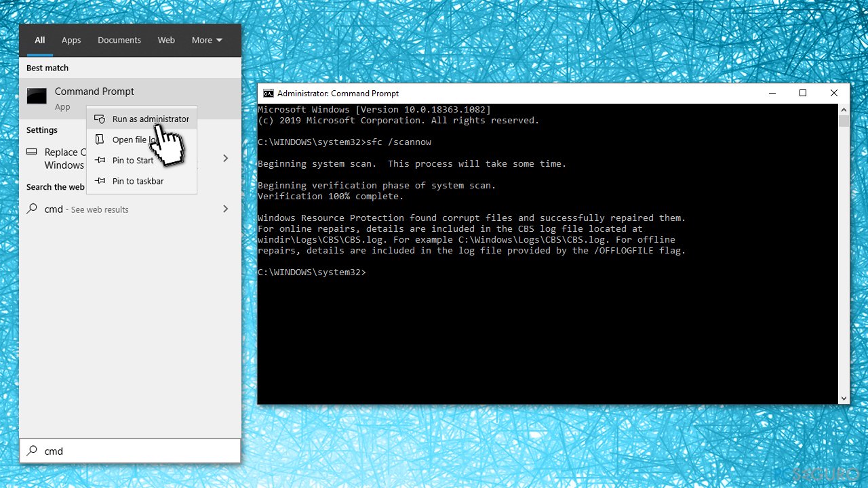Choose Run as administrator from context menu
This screenshot has width=868, height=488.
tap(142, 119)
